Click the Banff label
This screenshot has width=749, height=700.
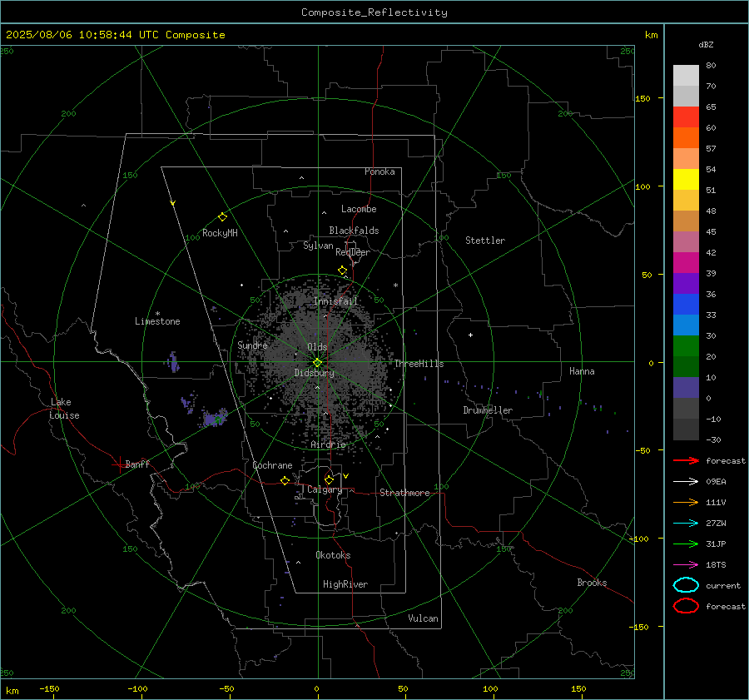point(137,464)
